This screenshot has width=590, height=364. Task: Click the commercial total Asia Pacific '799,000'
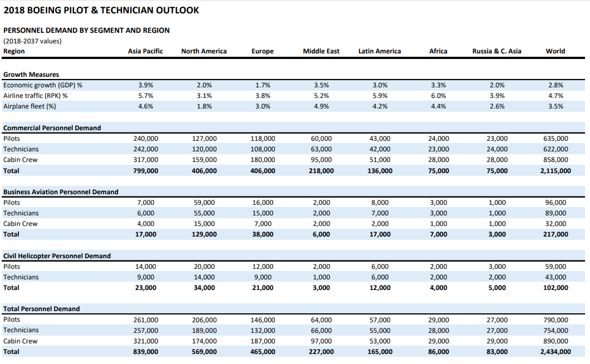[x=146, y=171]
